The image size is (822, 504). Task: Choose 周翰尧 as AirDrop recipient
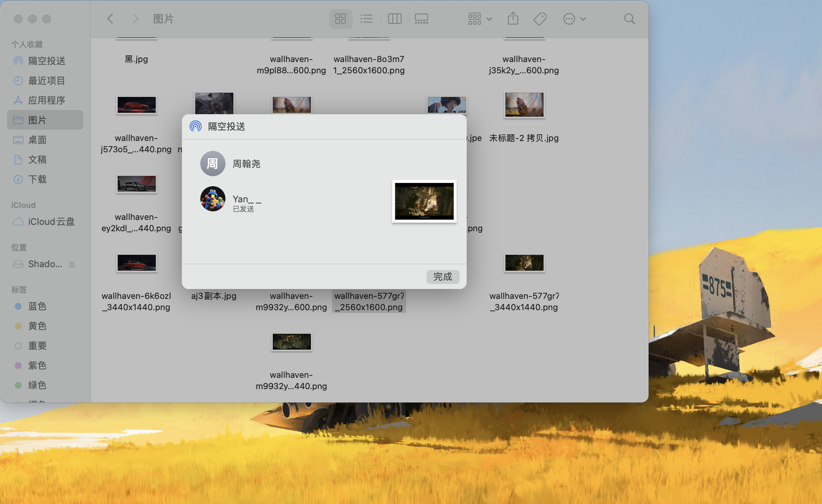(213, 164)
